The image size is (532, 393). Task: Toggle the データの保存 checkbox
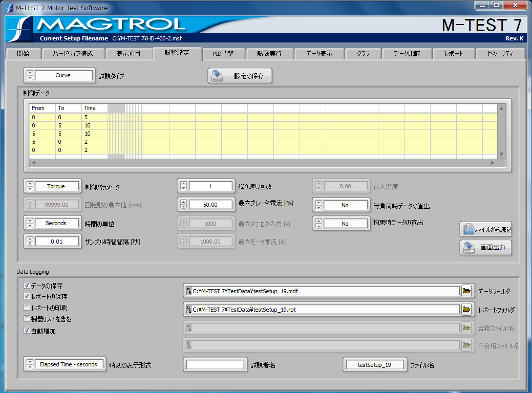click(27, 286)
